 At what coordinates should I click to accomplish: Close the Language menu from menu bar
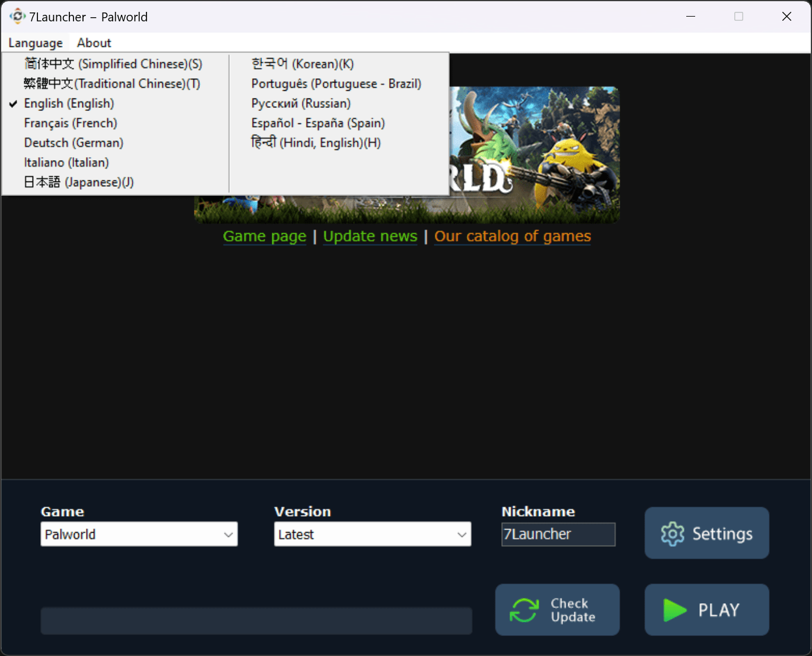36,43
